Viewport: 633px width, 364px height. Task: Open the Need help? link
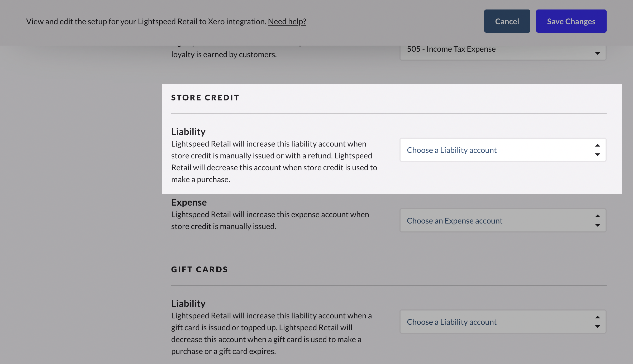287,22
